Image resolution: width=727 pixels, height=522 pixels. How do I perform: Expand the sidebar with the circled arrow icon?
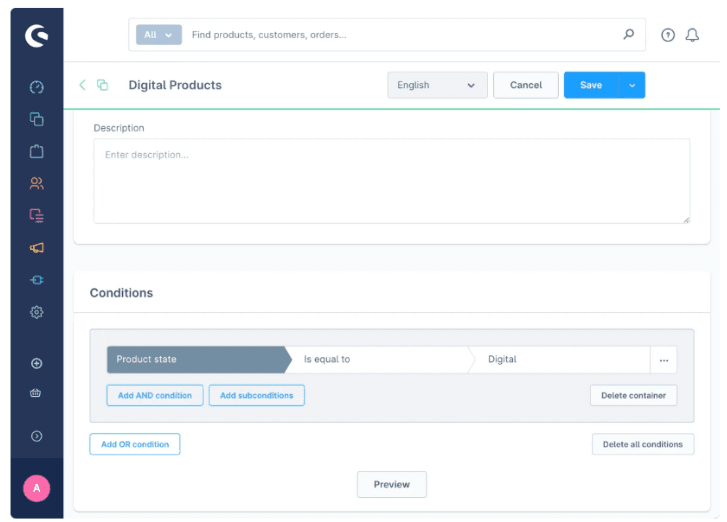(37, 436)
